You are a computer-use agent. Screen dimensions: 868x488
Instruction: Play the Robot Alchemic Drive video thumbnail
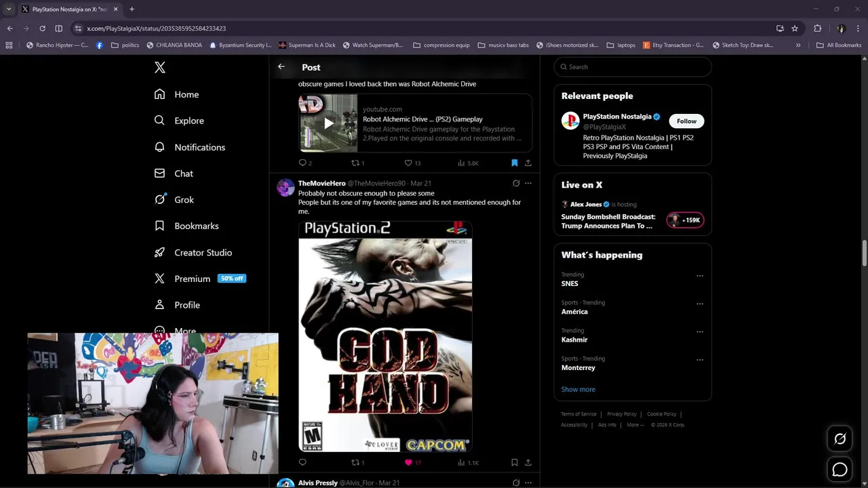click(x=328, y=123)
